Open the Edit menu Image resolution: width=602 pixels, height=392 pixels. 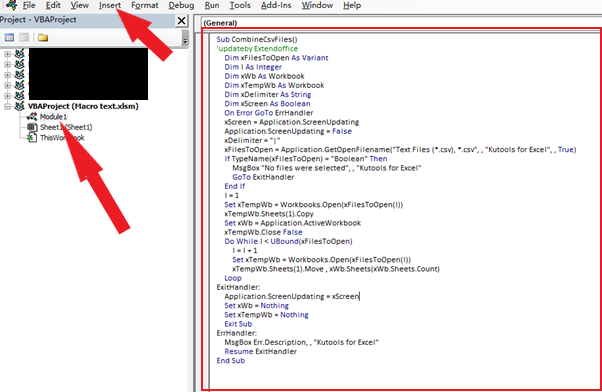[53, 5]
